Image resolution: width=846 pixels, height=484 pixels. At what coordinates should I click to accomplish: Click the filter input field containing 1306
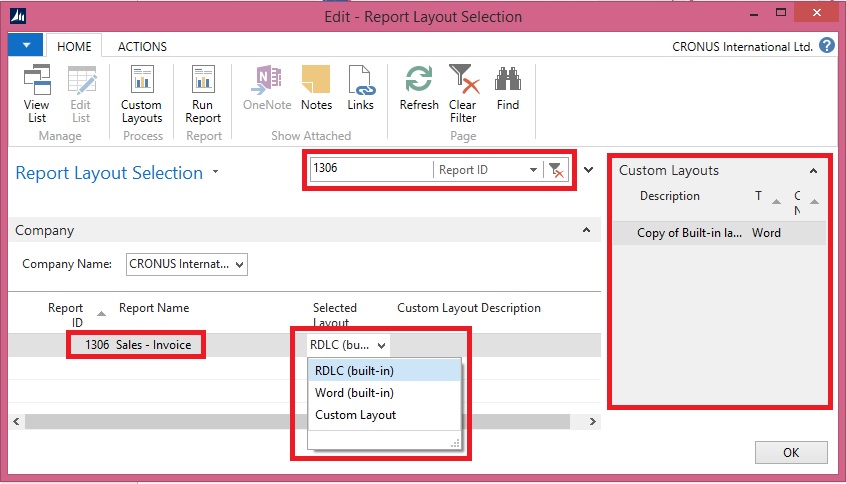370,170
